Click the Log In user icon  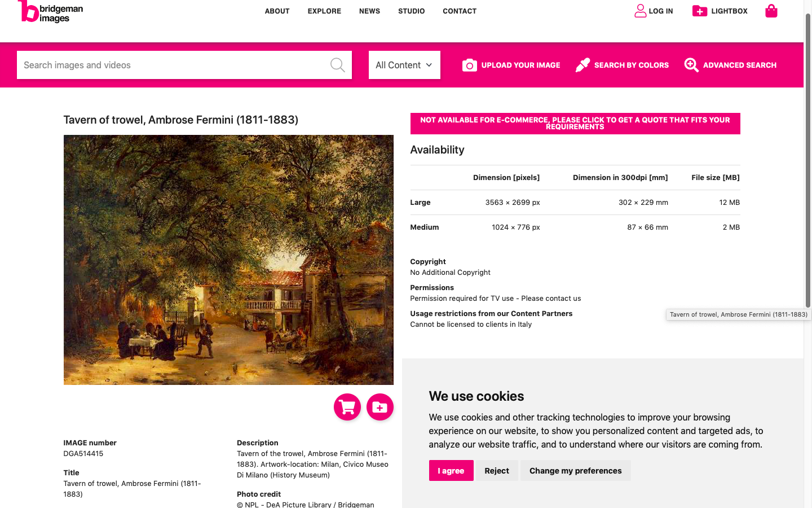(640, 11)
